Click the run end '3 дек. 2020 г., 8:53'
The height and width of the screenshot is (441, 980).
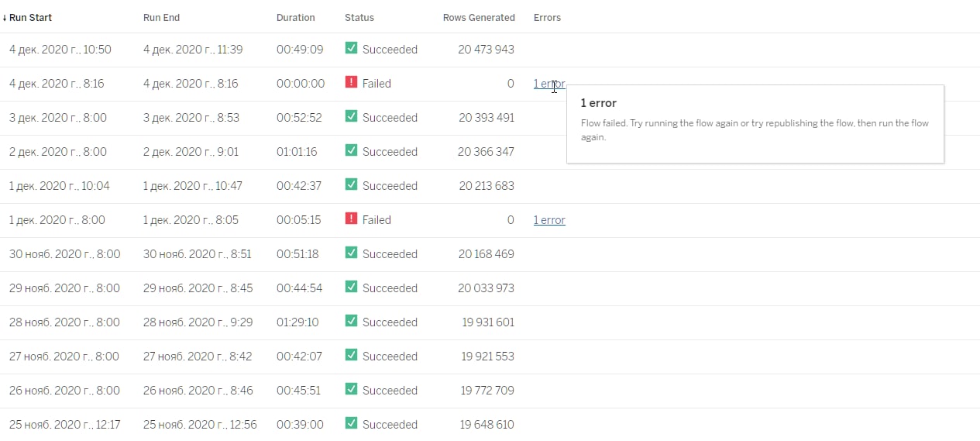191,118
